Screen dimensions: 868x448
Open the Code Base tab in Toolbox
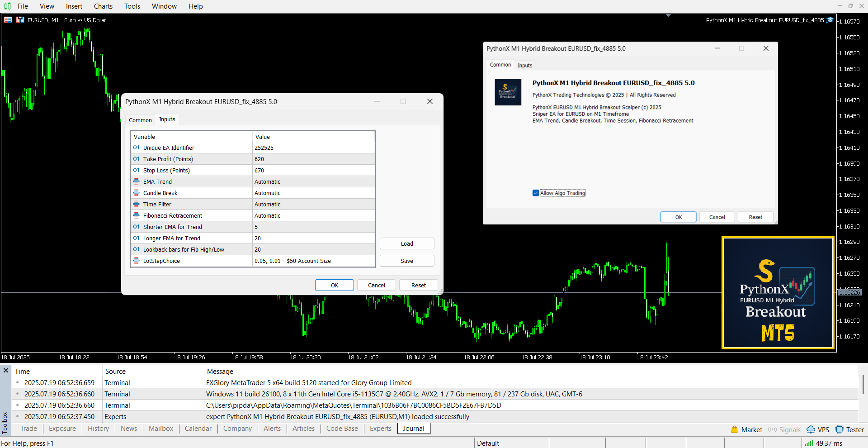coord(342,429)
